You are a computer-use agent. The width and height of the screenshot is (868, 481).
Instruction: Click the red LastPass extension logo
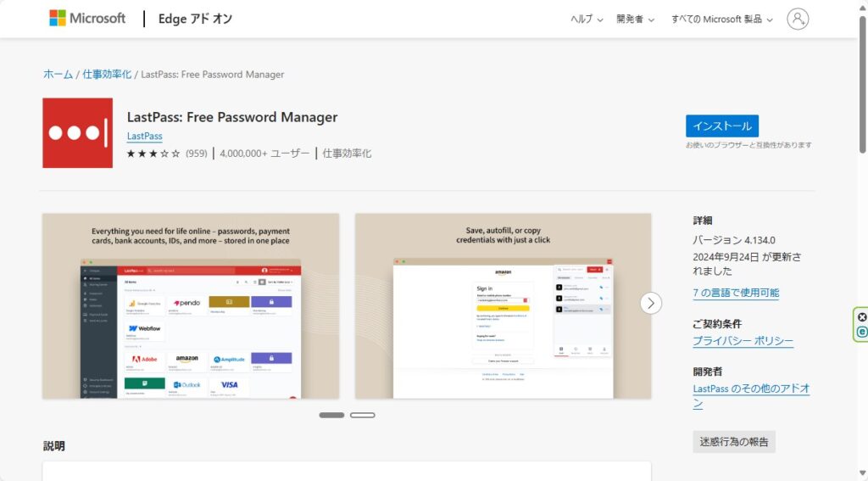click(x=77, y=133)
